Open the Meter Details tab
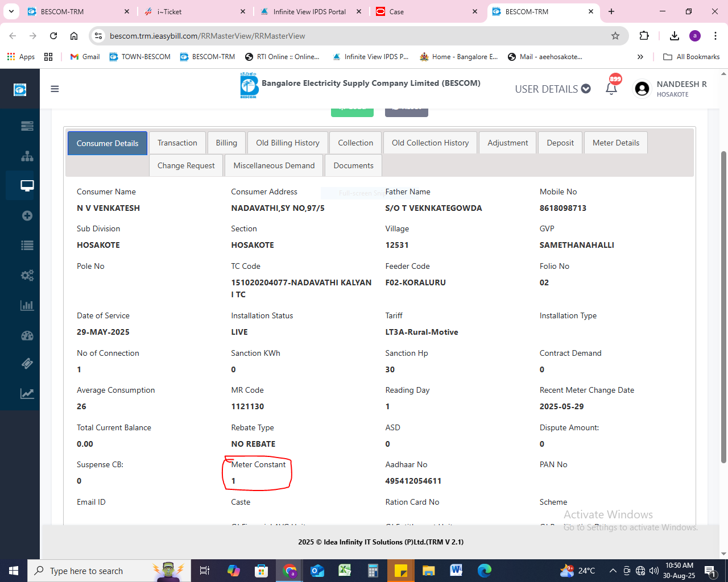This screenshot has width=728, height=582. 616,143
